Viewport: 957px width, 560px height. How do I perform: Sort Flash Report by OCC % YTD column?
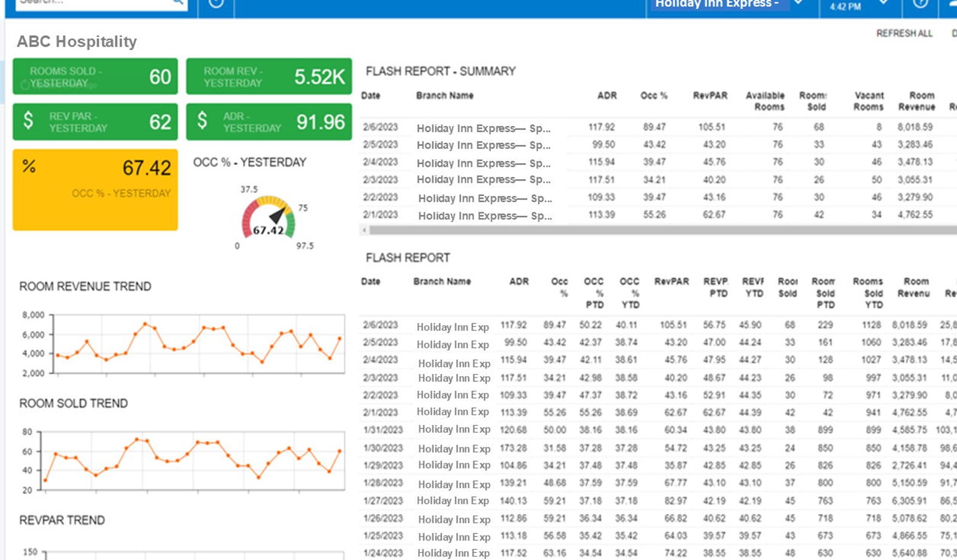point(630,293)
